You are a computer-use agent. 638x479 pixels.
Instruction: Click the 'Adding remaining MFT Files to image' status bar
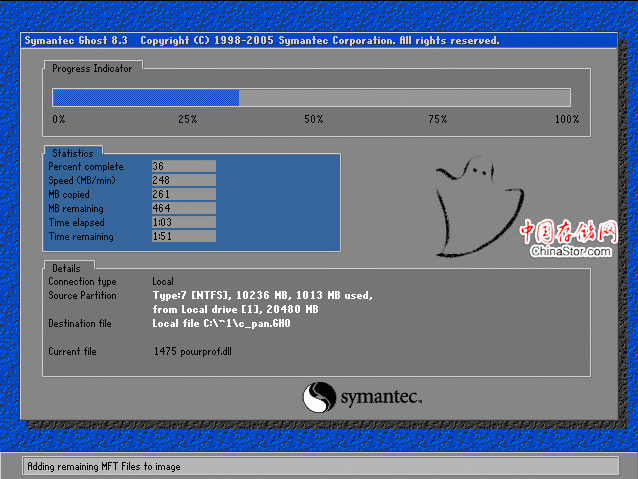tap(321, 466)
